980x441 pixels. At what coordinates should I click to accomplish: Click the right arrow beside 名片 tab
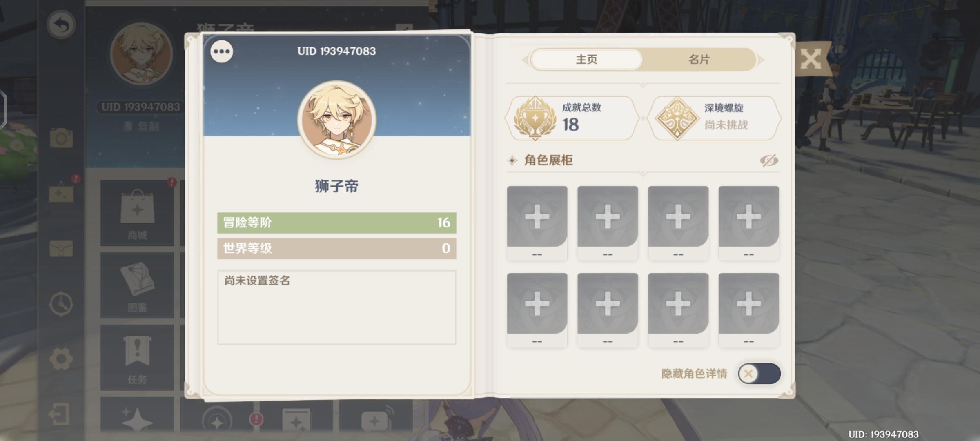[x=761, y=60]
